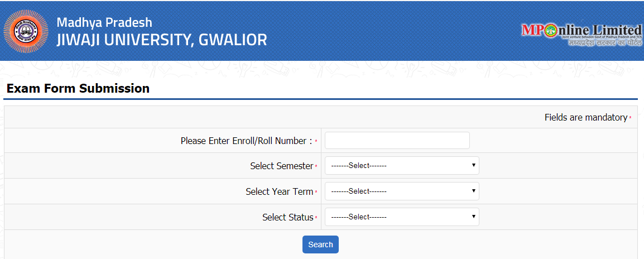Click the Fields are mandatory note

click(x=585, y=117)
